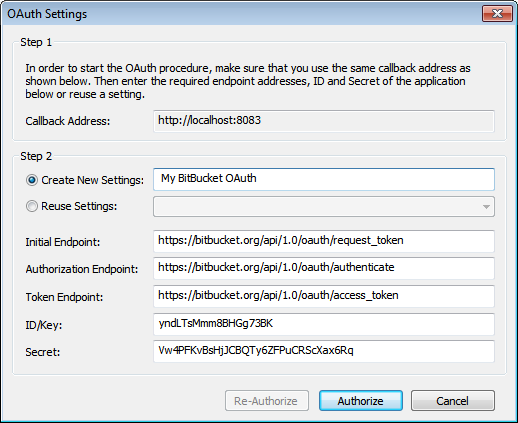This screenshot has width=518, height=423.
Task: Click the Cancel button
Action: coord(453,401)
